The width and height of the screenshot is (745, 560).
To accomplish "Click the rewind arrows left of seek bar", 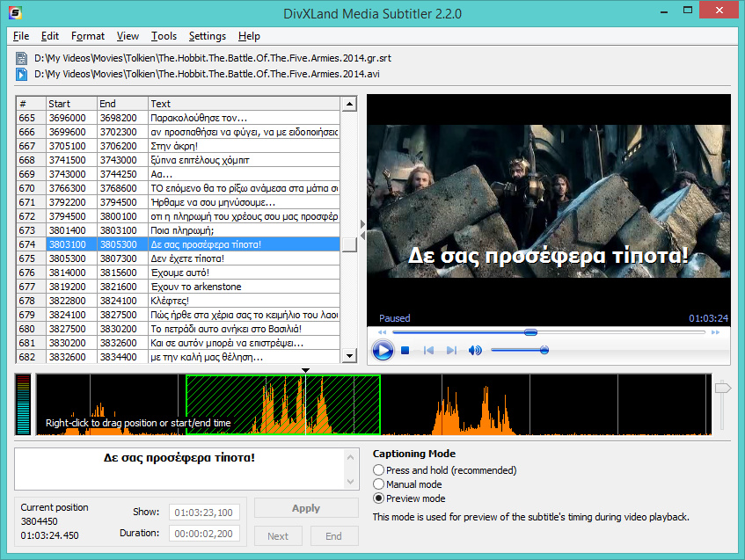I will (x=382, y=332).
